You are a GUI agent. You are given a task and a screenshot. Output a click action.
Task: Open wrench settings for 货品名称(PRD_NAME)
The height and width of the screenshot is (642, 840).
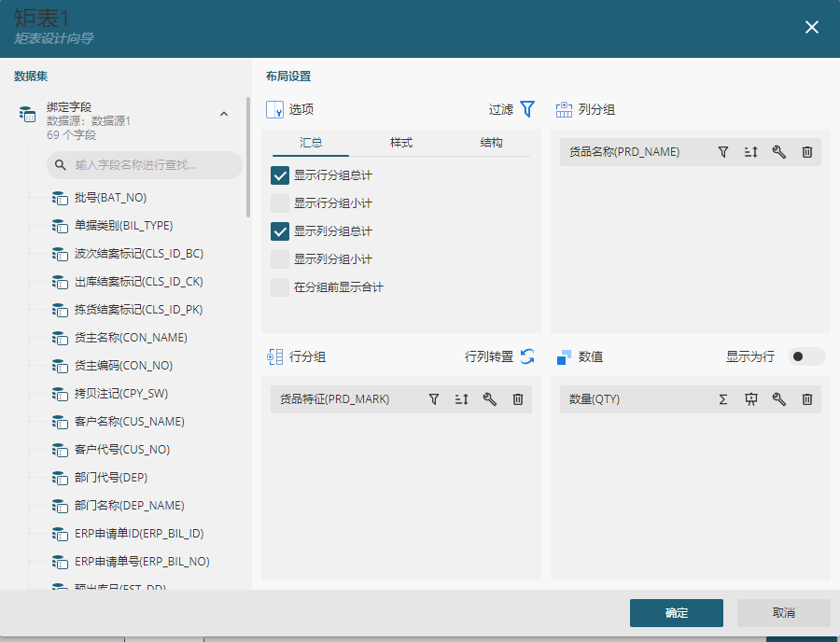[779, 152]
